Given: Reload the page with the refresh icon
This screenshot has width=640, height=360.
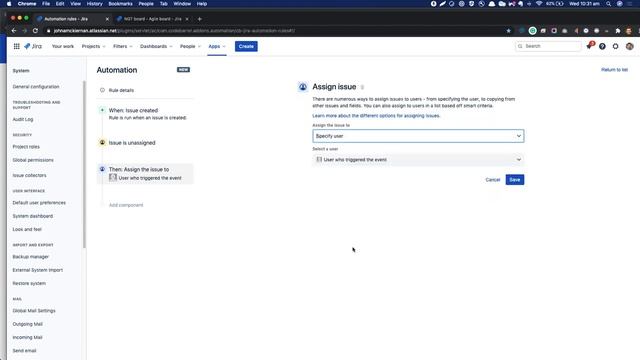Looking at the screenshot, I should 36,31.
